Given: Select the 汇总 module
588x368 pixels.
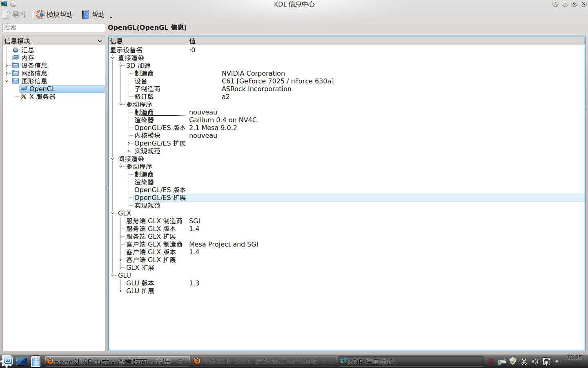Looking at the screenshot, I should [28, 50].
